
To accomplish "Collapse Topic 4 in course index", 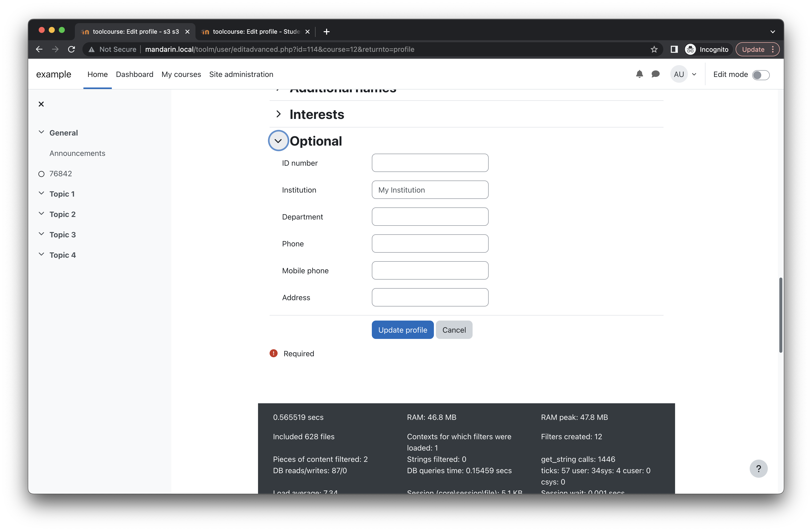I will [41, 254].
